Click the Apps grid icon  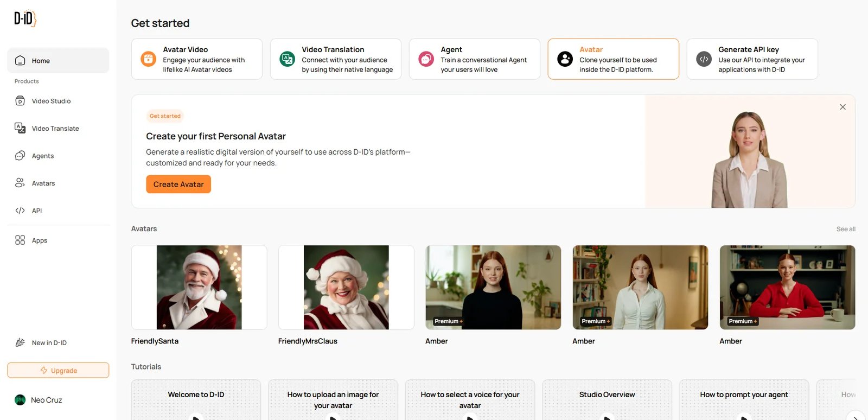tap(20, 240)
